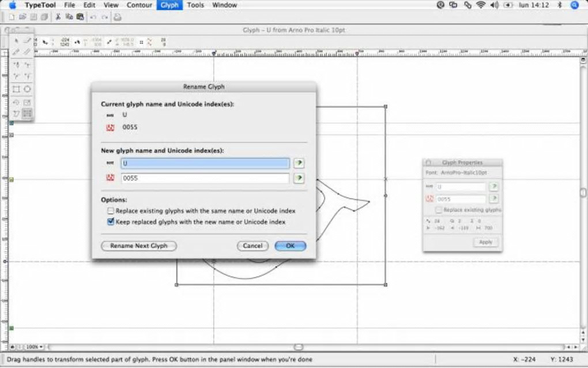Select the Scale tool beside Rotate
Image resolution: width=588 pixels, height=368 pixels.
27,102
